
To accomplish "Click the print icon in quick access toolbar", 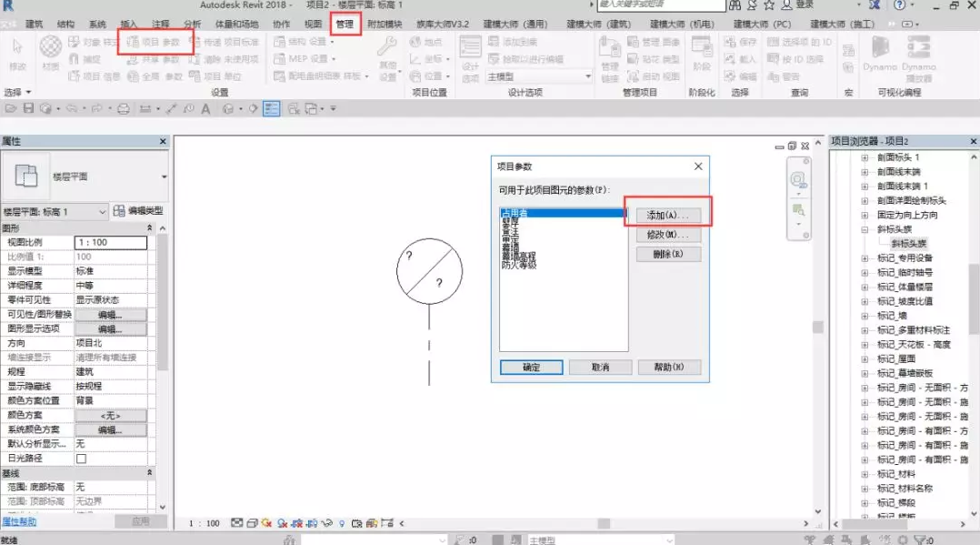I will (124, 109).
